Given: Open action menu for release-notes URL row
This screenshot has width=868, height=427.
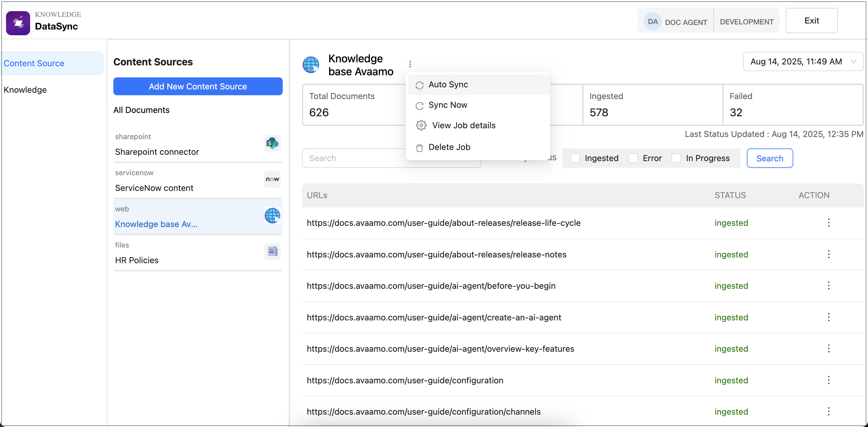Looking at the screenshot, I should click(828, 254).
